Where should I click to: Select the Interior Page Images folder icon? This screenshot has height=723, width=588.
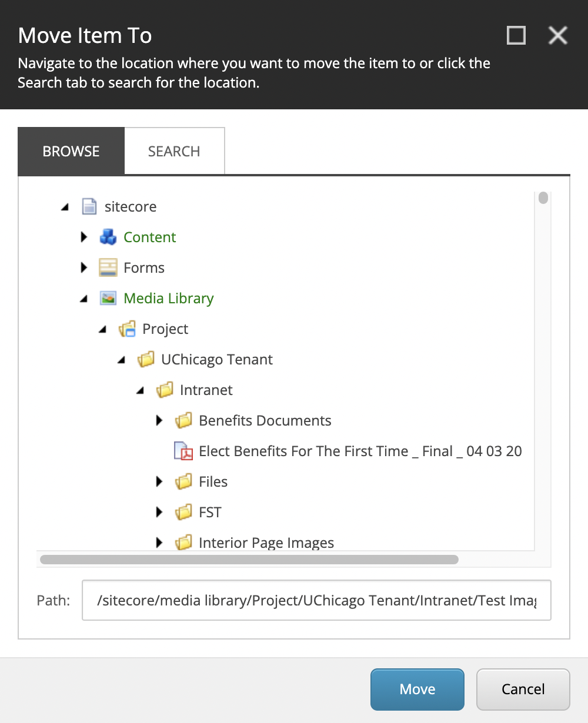pyautogui.click(x=183, y=543)
